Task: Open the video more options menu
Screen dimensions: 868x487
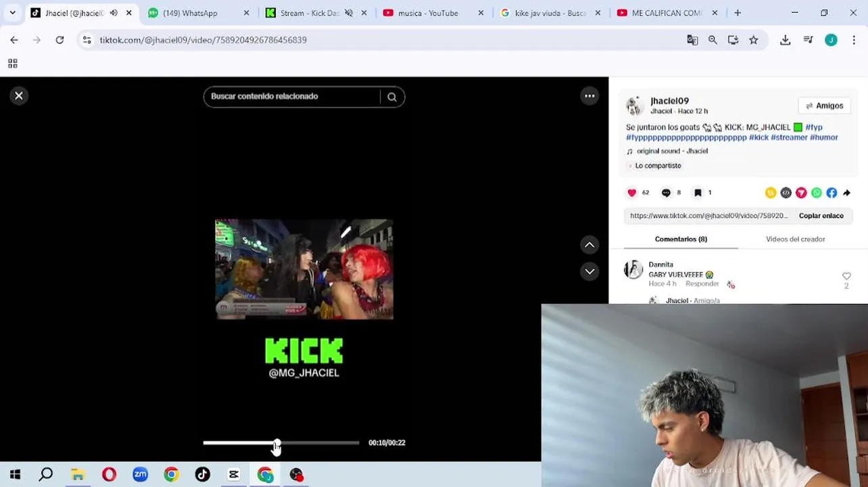Action: (589, 96)
